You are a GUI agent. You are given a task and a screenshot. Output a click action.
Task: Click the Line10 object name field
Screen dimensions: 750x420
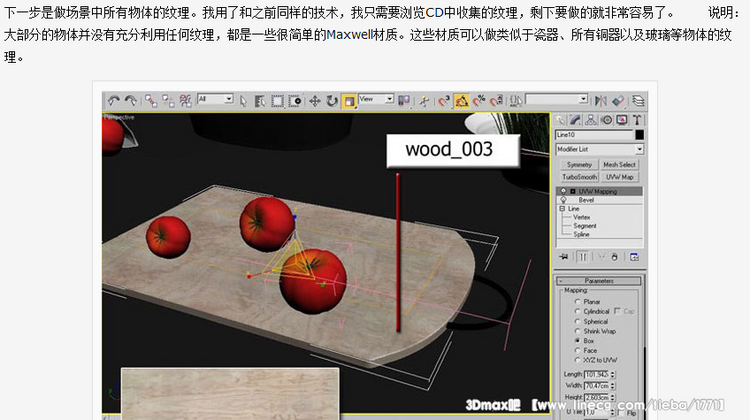[x=594, y=135]
